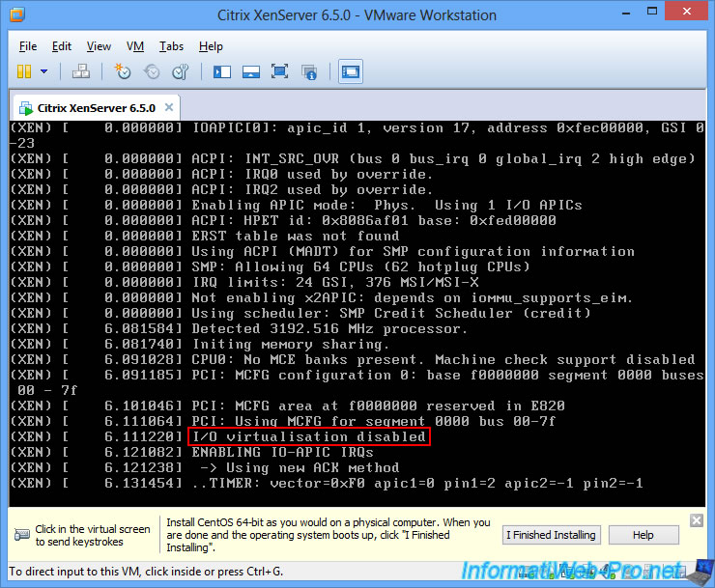This screenshot has height=588, width=715.
Task: Click the Send Ctrl+Alt+Del icon
Action: (82, 71)
